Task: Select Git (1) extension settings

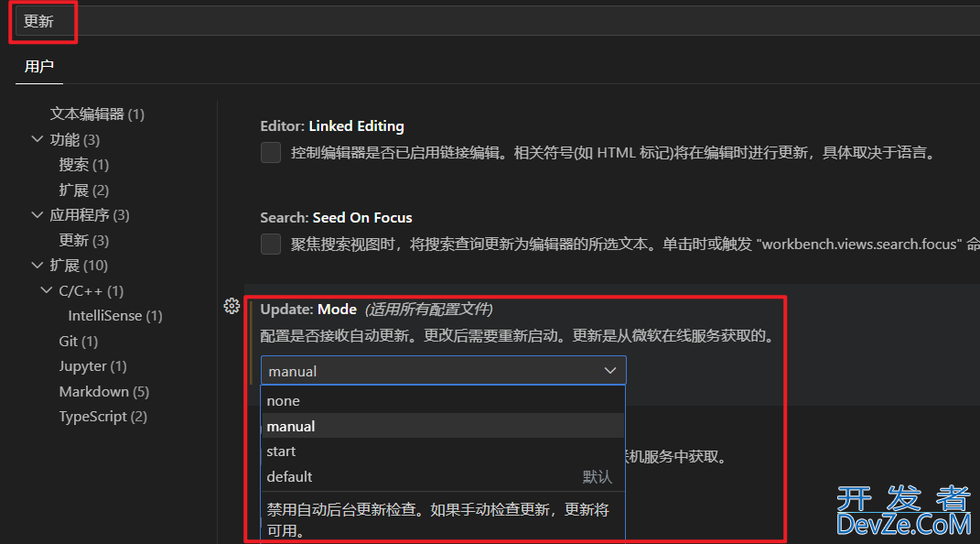Action: [x=78, y=342]
